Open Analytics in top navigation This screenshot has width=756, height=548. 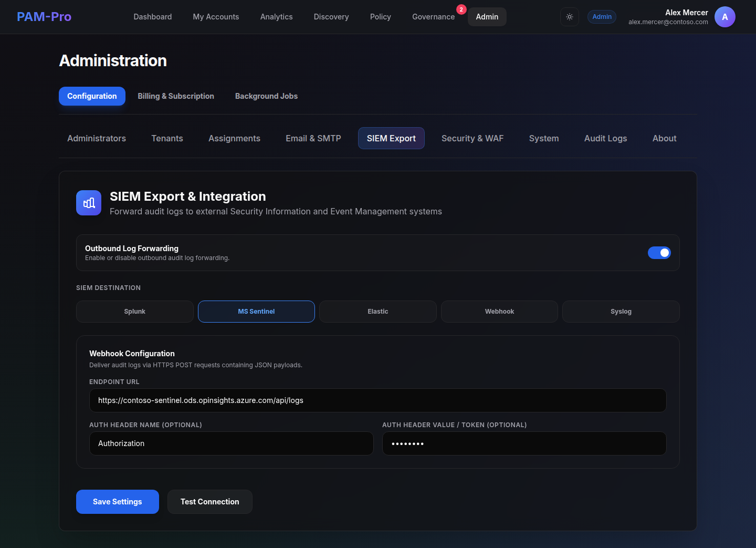coord(277,17)
